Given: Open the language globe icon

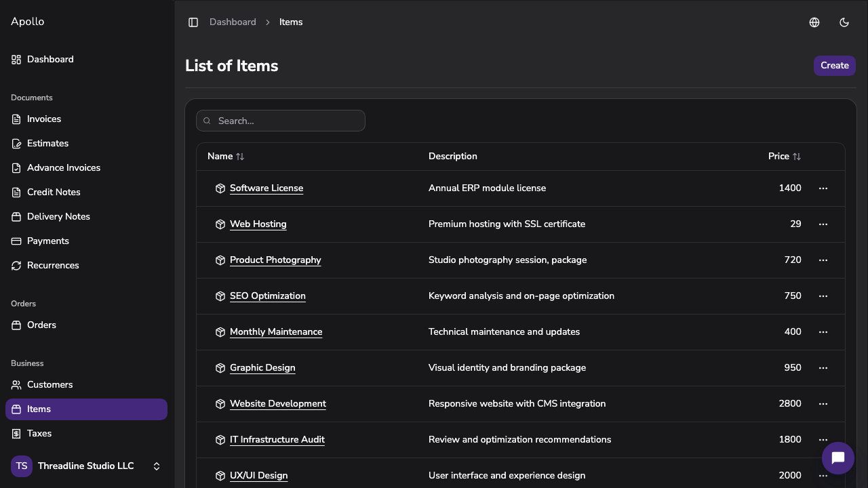Looking at the screenshot, I should [814, 22].
